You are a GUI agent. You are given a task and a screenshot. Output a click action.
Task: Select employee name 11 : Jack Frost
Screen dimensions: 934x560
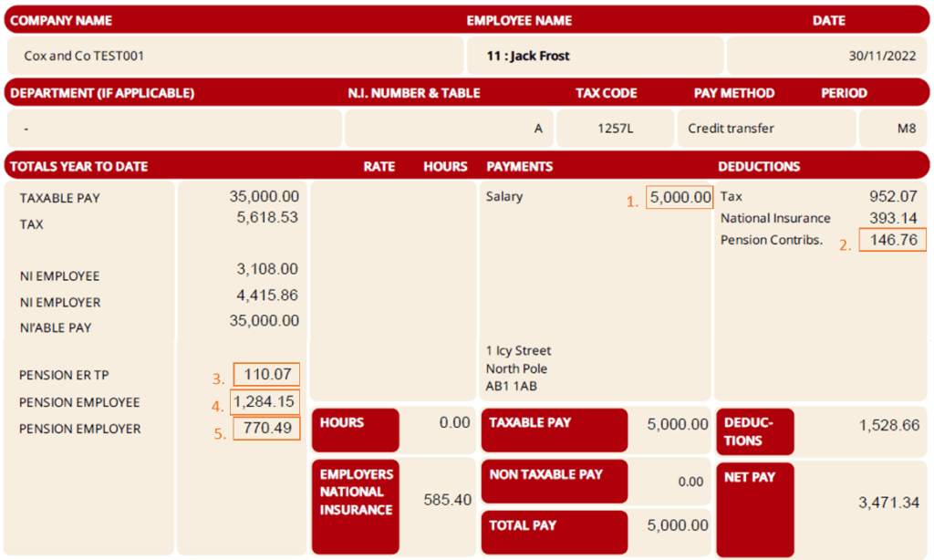pos(528,56)
